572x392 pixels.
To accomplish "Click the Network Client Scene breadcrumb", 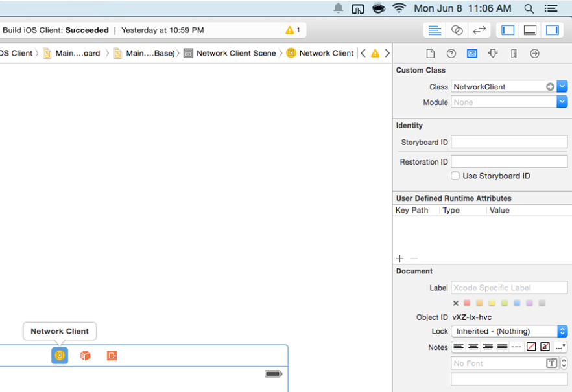I will pos(230,53).
